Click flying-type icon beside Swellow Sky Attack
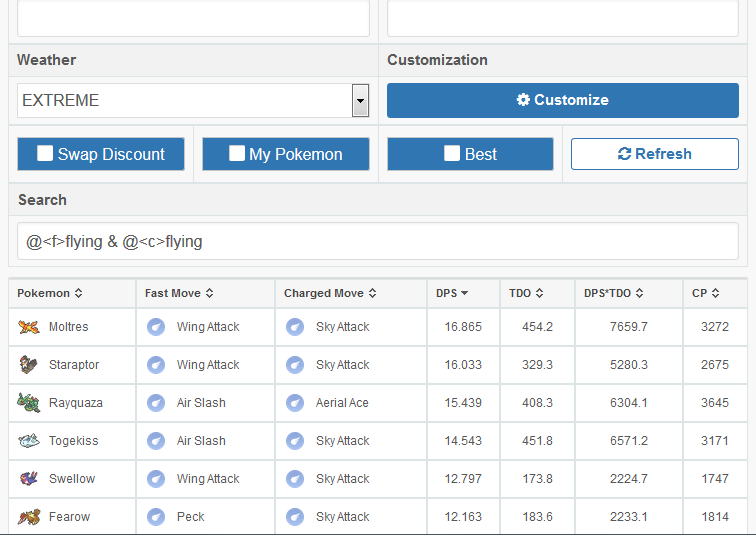756x535 pixels. 295,479
